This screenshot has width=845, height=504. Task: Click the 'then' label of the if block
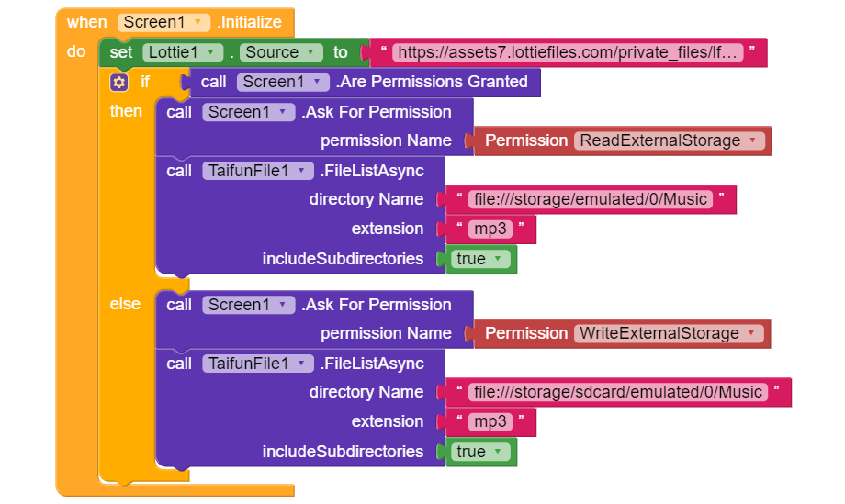(x=126, y=111)
